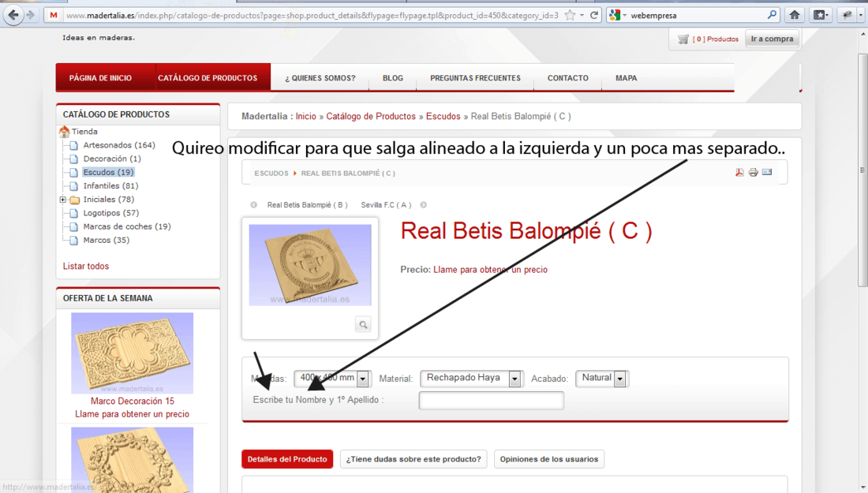Open CATÁLOGO DE PRODUCTOS menu item

tap(208, 78)
